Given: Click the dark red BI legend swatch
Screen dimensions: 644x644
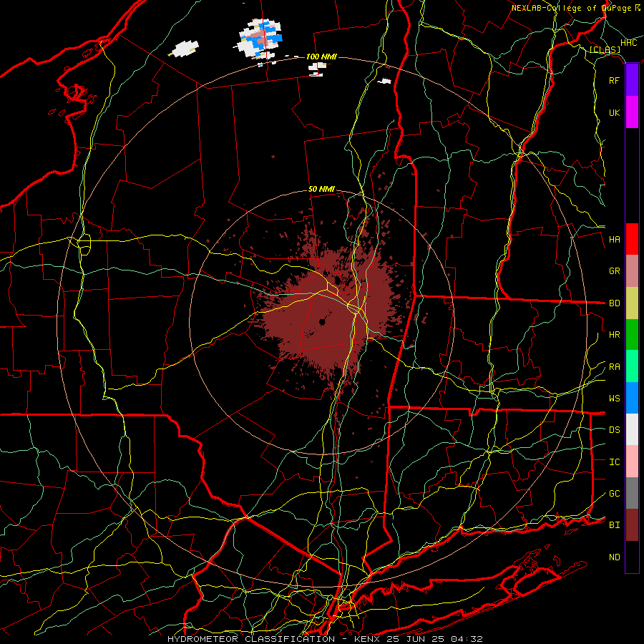Looking at the screenshot, I should click(632, 525).
